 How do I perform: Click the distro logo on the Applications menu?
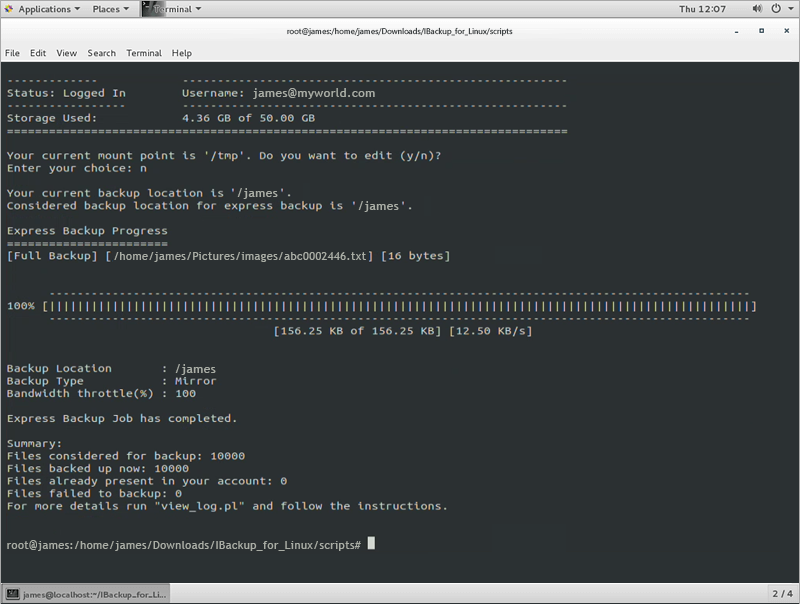point(10,8)
